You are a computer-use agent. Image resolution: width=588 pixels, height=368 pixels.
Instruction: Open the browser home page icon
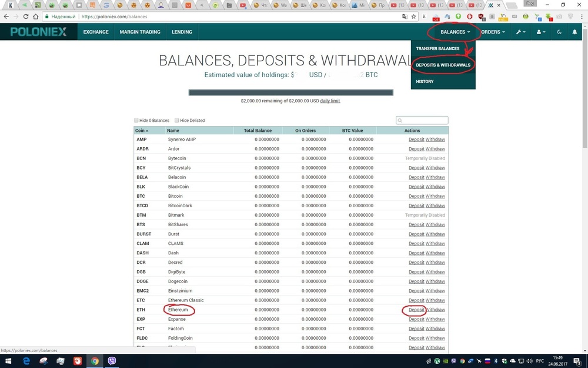pyautogui.click(x=36, y=16)
